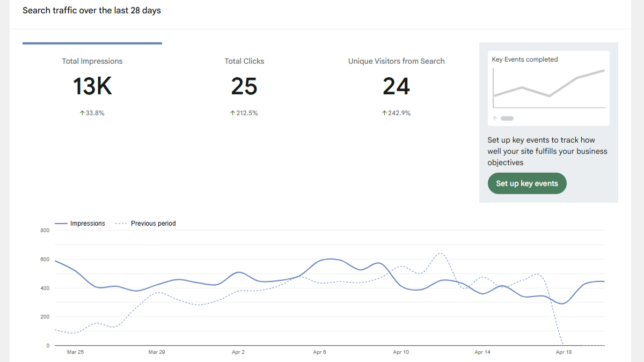The height and width of the screenshot is (362, 644).
Task: Click the Key Events completed title text
Action: tap(525, 60)
